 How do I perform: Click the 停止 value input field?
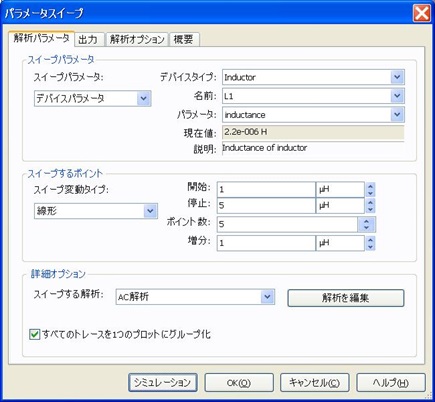(266, 205)
